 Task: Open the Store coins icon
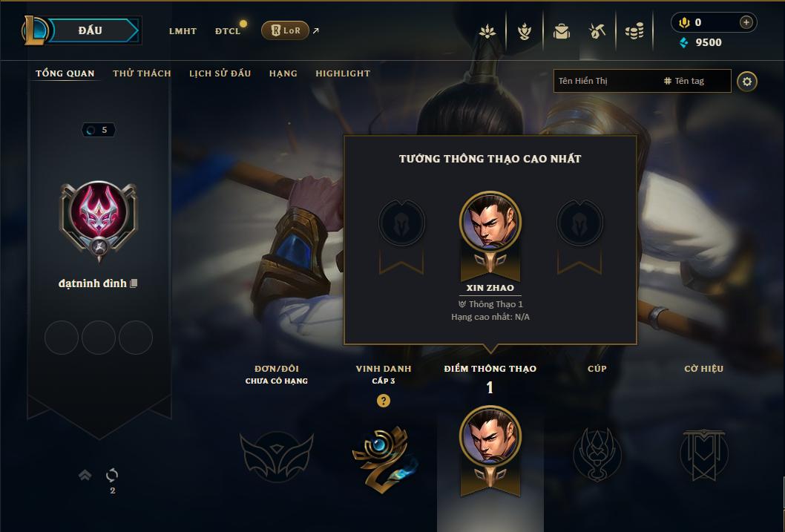634,31
